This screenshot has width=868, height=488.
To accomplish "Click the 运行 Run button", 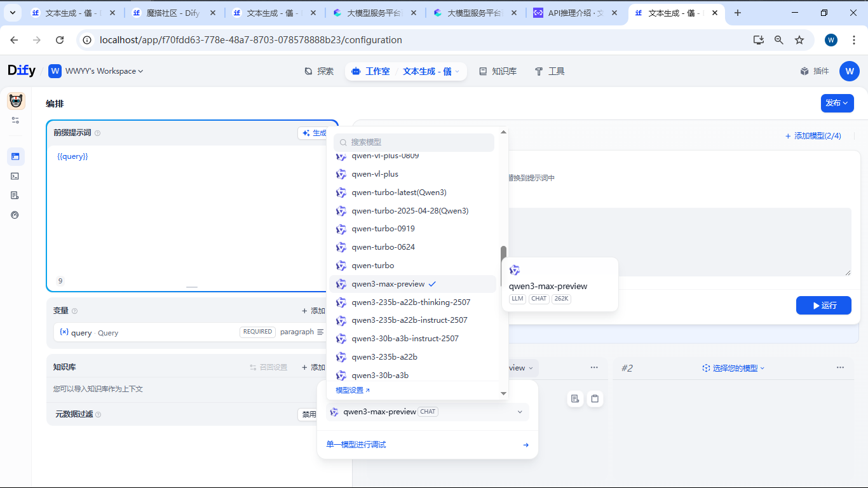I will [824, 306].
